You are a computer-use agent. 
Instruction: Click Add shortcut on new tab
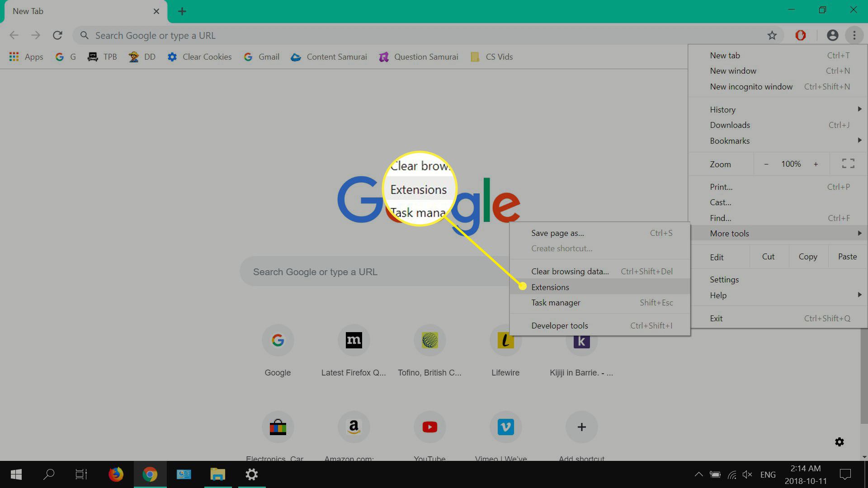(581, 427)
